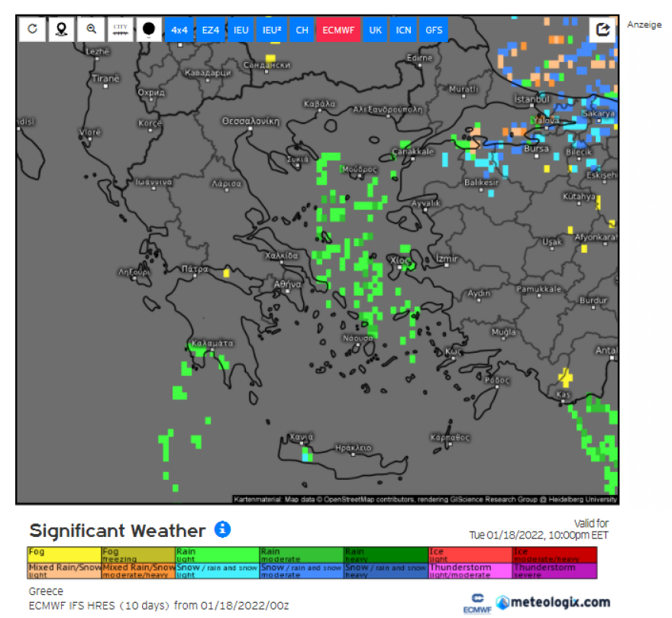Toggle city names display button
Screen dimensions: 672x618
pyautogui.click(x=120, y=29)
